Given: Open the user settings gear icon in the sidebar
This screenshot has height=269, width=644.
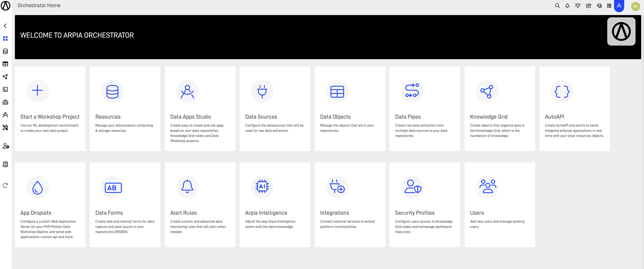Looking at the screenshot, I should pyautogui.click(x=6, y=146).
